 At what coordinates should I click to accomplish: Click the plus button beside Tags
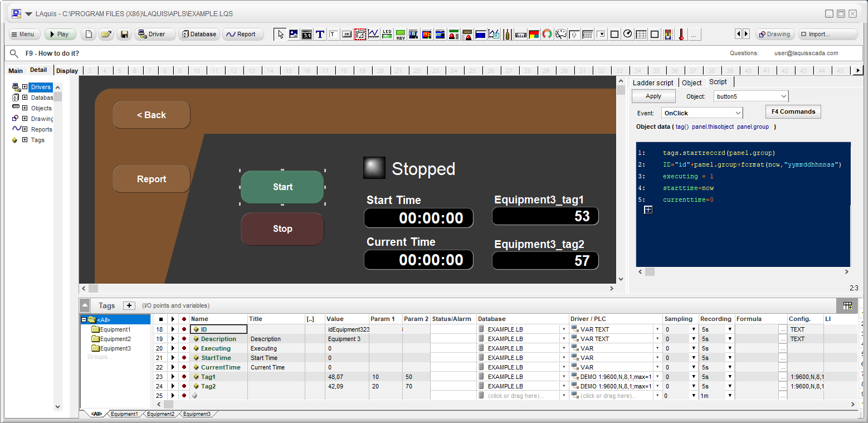click(129, 305)
